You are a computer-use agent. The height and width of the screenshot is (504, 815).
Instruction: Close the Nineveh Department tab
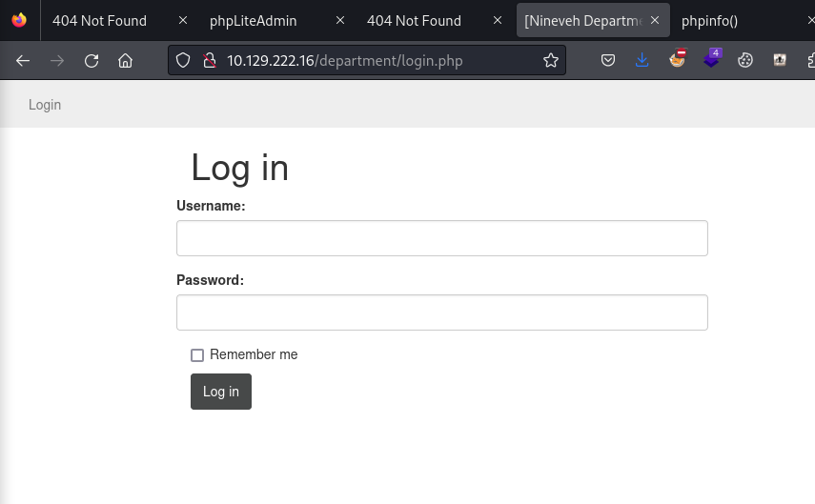(x=655, y=20)
